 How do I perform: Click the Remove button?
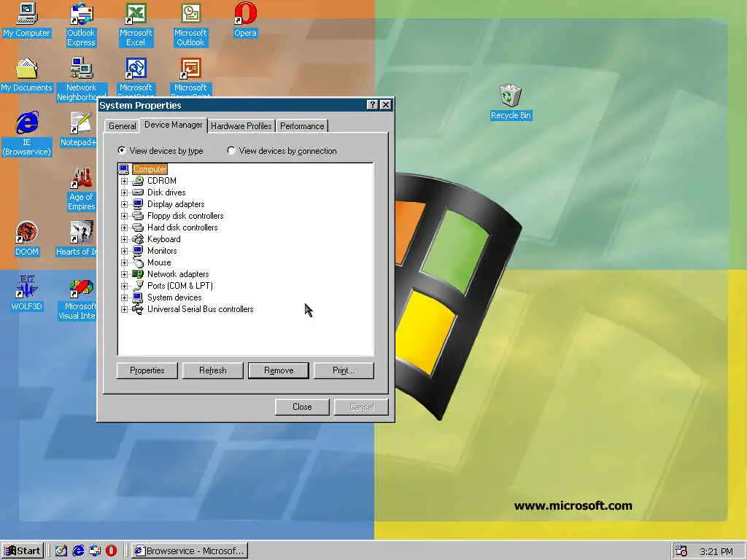coord(279,370)
